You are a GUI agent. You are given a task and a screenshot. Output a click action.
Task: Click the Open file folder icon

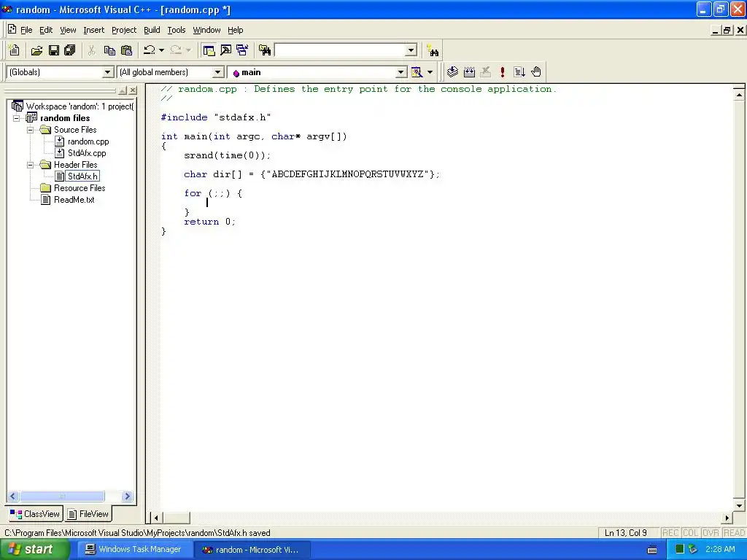[36, 50]
